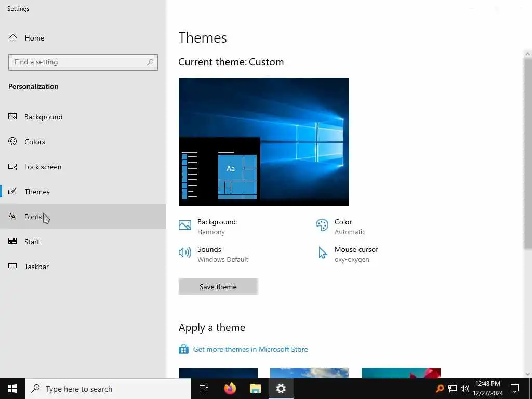Click the Fonts icon in sidebar

12,217
